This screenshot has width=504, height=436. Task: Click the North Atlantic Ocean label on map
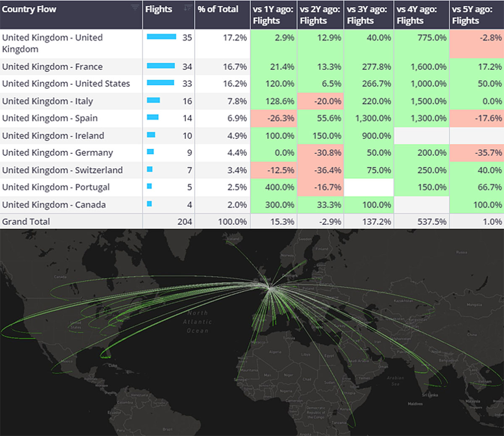click(x=197, y=322)
